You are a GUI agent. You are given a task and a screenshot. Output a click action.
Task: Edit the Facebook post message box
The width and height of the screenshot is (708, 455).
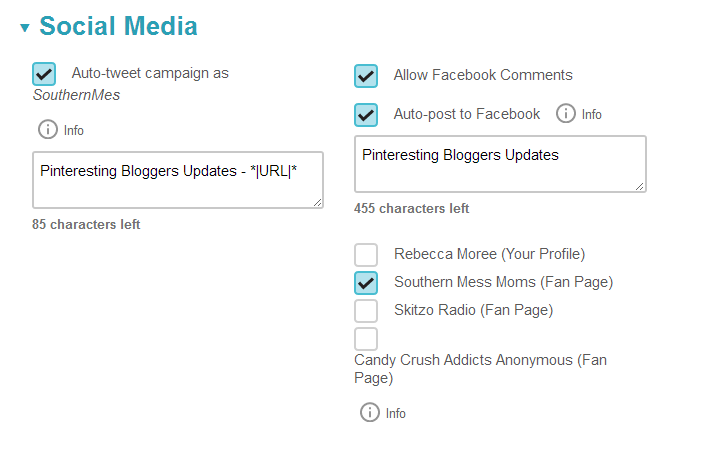(499, 163)
